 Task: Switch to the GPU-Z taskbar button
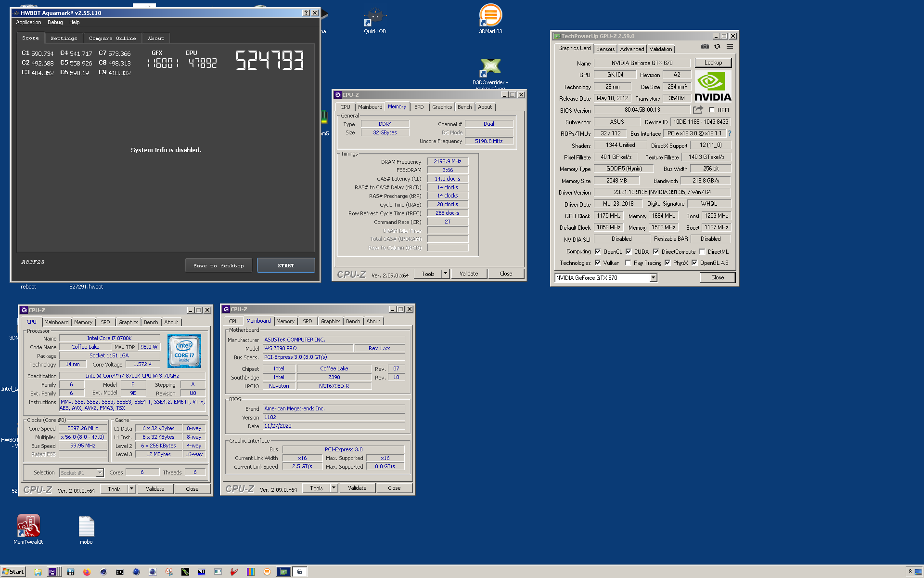click(283, 572)
